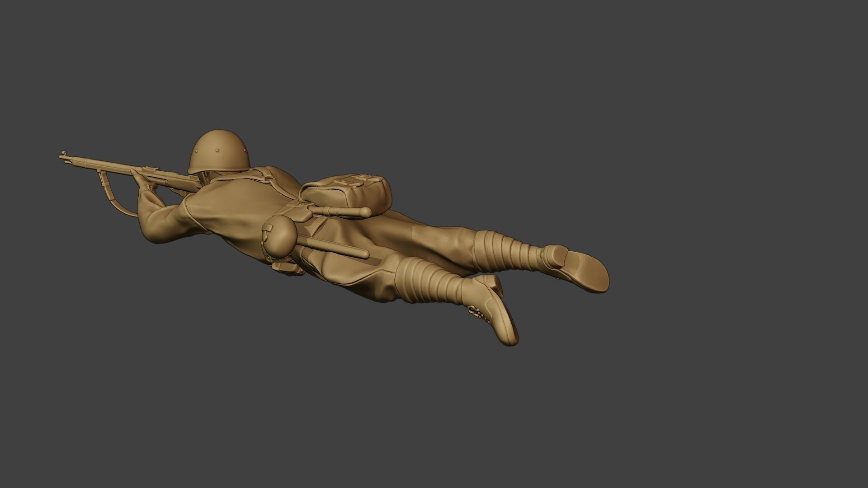This screenshot has width=868, height=488.
Task: Click the rifle muzzle tip
Action: click(61, 156)
